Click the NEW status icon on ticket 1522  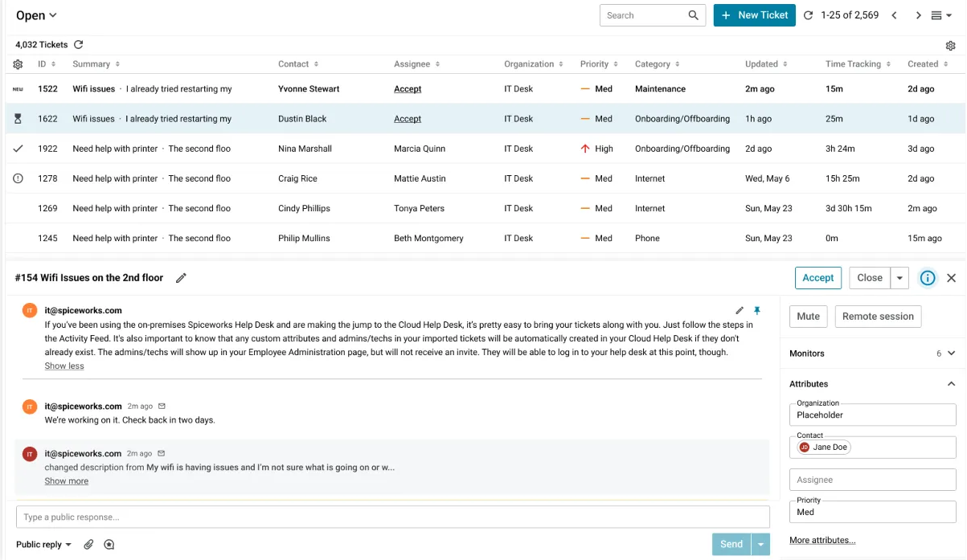click(x=18, y=89)
